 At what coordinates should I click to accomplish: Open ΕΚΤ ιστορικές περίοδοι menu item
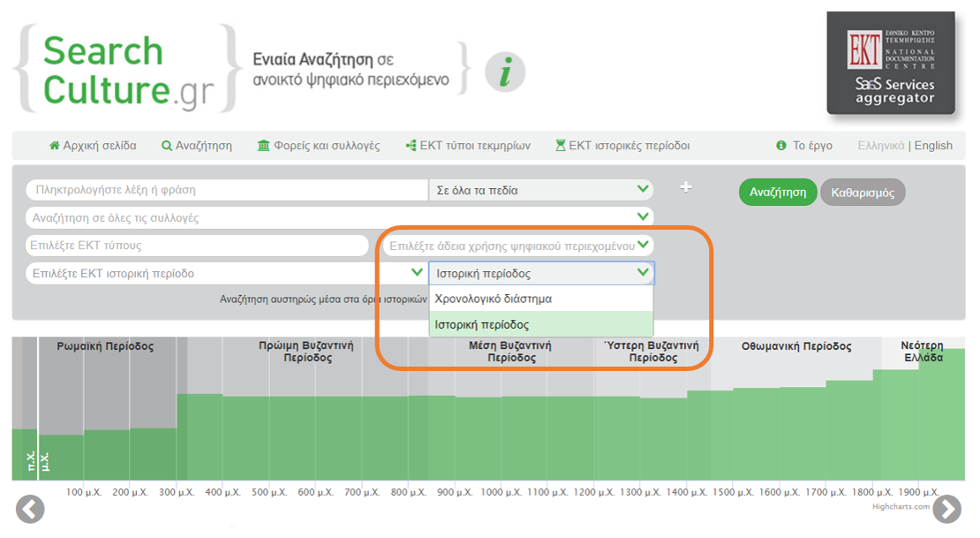click(629, 146)
